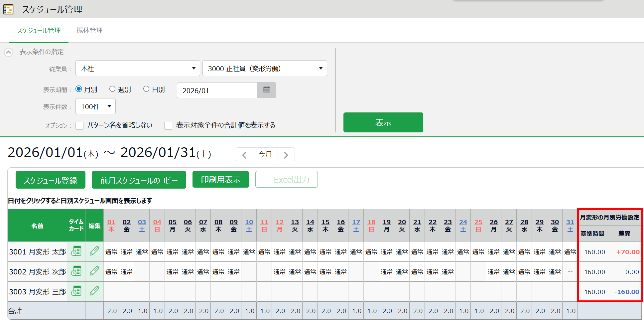Click the +70.00 difference value
The image size is (644, 324).
[x=628, y=252]
